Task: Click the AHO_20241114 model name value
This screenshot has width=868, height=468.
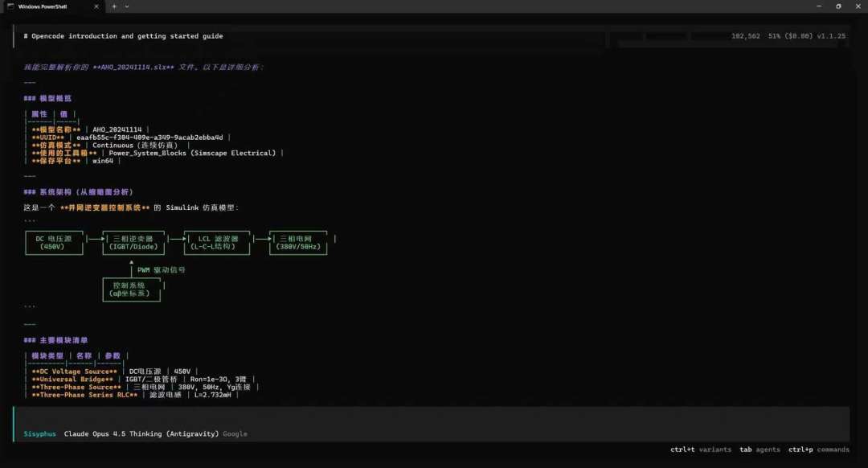Action: click(x=117, y=129)
